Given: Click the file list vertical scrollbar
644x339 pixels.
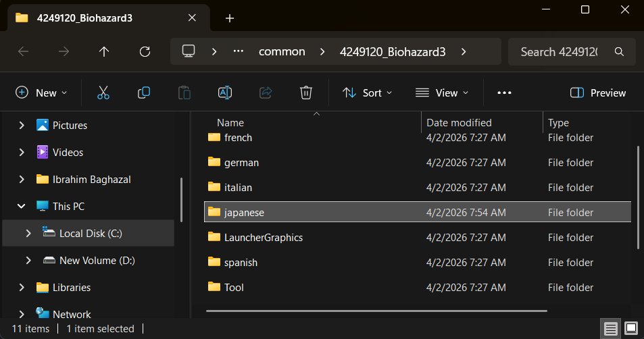Looking at the screenshot, I should coord(638,197).
